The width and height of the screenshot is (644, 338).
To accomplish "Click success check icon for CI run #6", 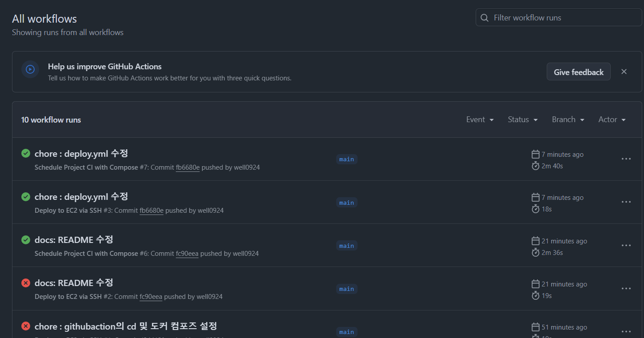I will click(26, 239).
